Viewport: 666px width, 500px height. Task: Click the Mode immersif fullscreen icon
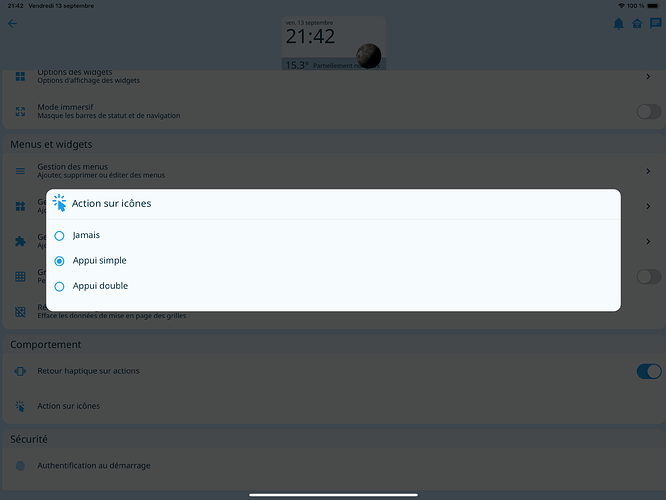(x=20, y=111)
